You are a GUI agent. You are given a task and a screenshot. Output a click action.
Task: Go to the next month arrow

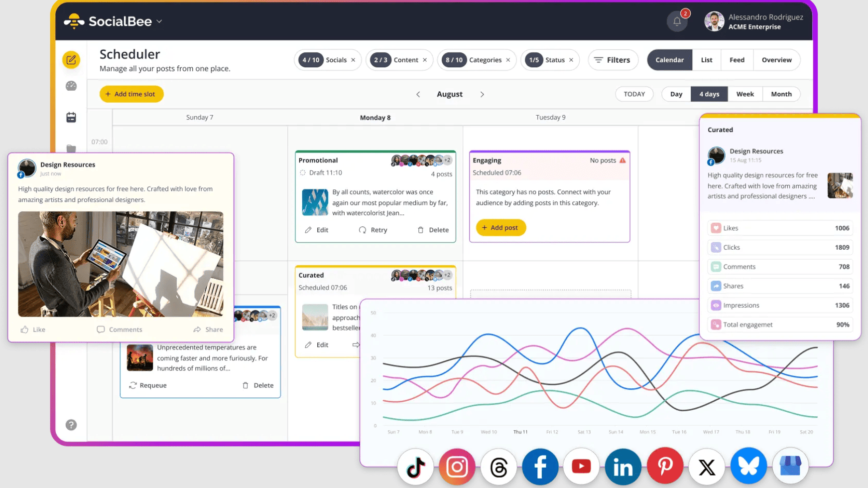482,94
